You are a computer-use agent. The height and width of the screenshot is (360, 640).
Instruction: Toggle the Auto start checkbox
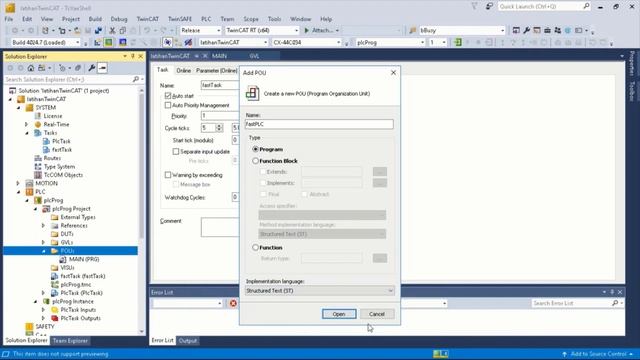[168, 96]
